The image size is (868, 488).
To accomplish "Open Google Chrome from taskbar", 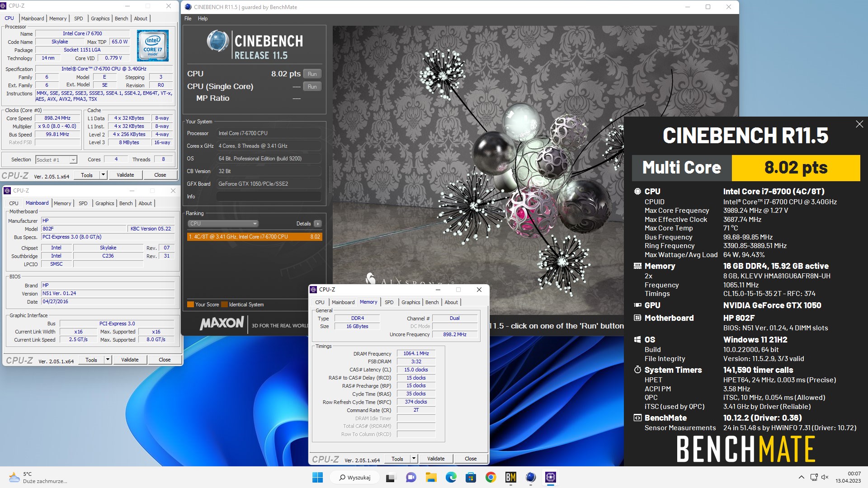I will pyautogui.click(x=491, y=477).
